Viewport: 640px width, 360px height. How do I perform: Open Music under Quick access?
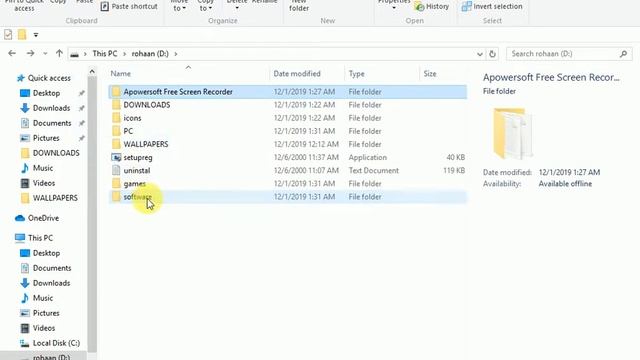pos(42,168)
